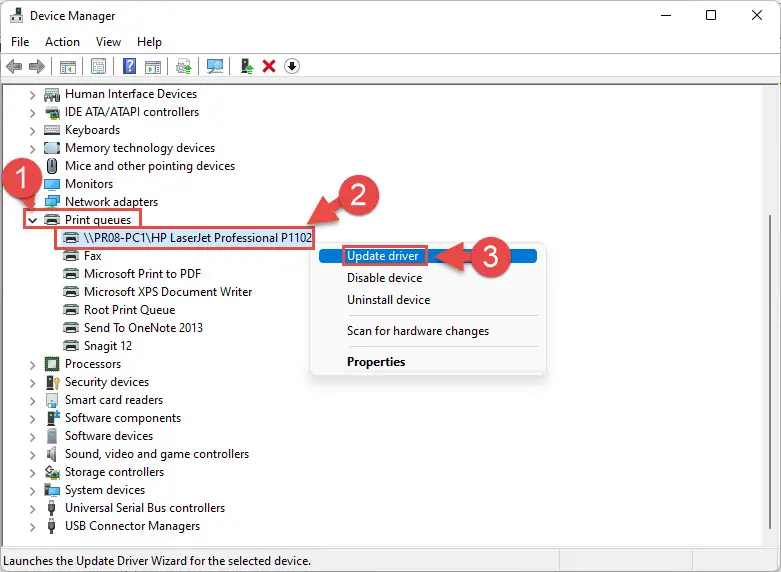This screenshot has height=572, width=781.
Task: Open the Properties toolbar icon
Action: pos(99,66)
